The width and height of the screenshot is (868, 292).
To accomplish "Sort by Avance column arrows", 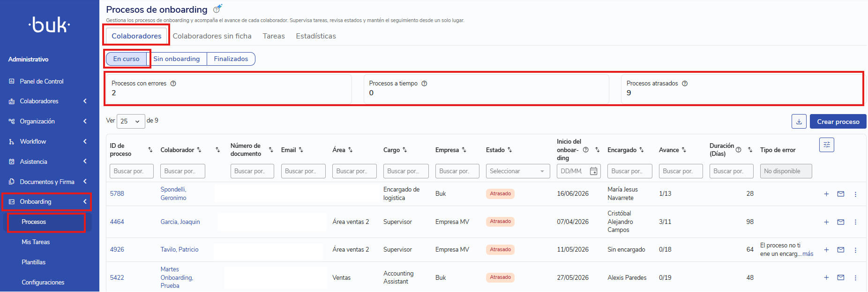I will click(x=684, y=150).
